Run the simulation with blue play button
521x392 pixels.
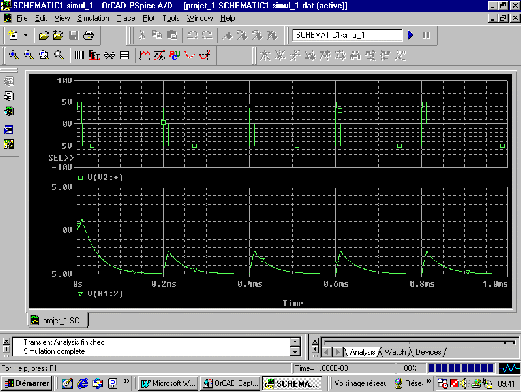pos(411,35)
